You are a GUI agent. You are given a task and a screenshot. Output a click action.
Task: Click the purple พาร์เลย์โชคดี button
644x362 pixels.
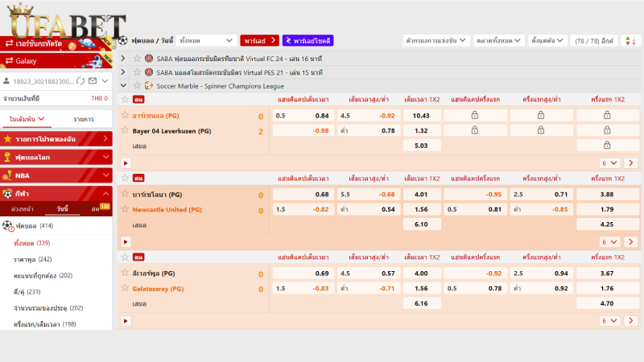pos(308,41)
